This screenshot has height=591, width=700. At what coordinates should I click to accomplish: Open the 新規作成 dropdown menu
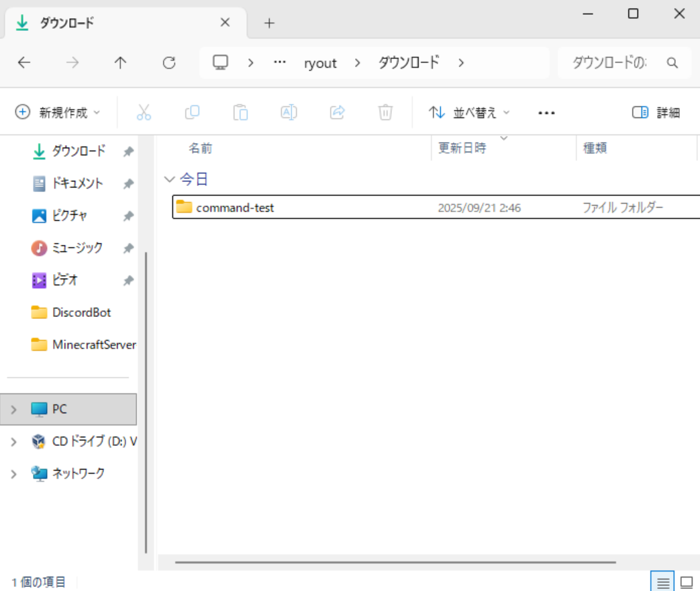58,112
